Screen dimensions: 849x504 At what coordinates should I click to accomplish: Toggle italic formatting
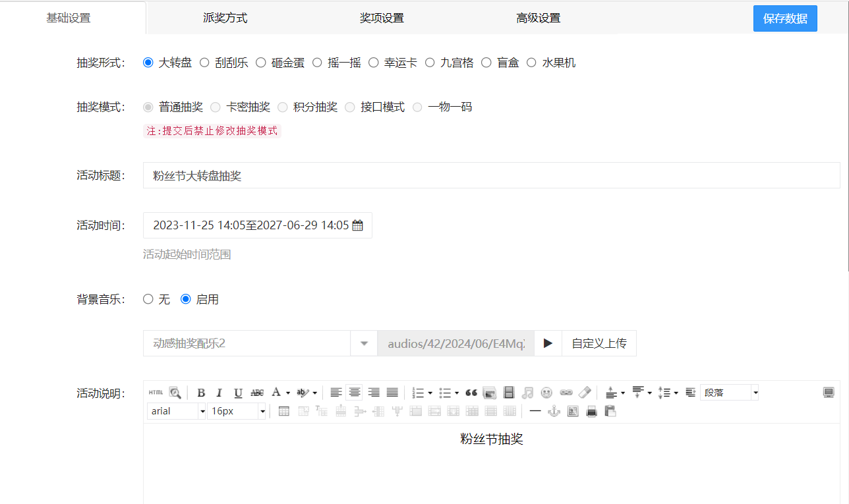point(220,393)
